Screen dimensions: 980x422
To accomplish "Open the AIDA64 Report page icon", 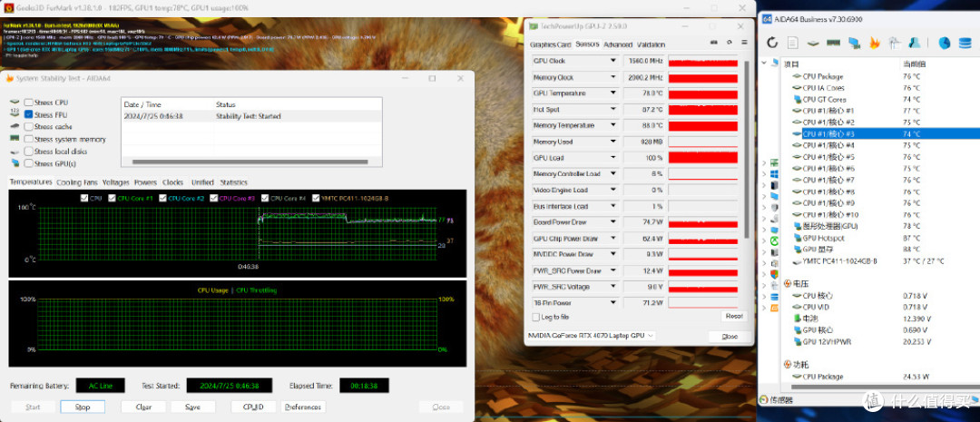I will pyautogui.click(x=792, y=43).
